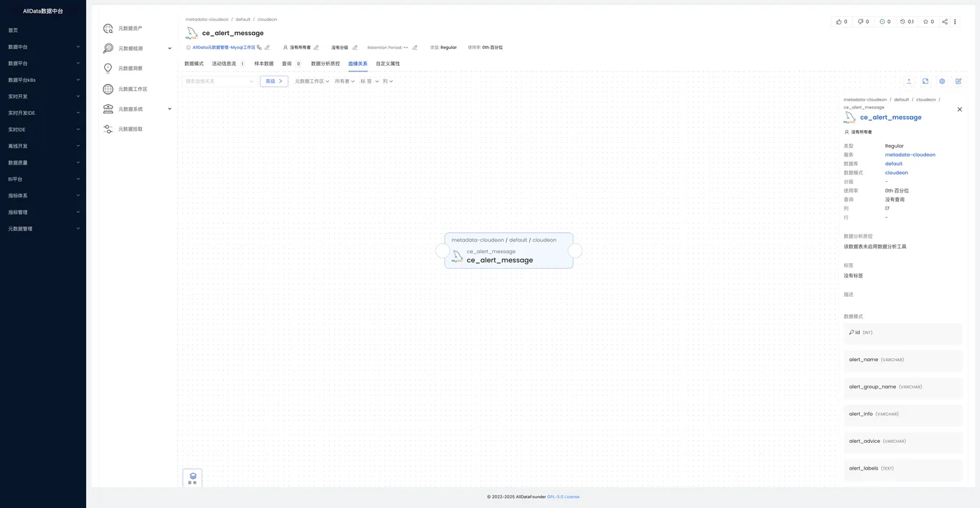
Task: Expand BI平台 navigation item
Action: click(x=43, y=179)
